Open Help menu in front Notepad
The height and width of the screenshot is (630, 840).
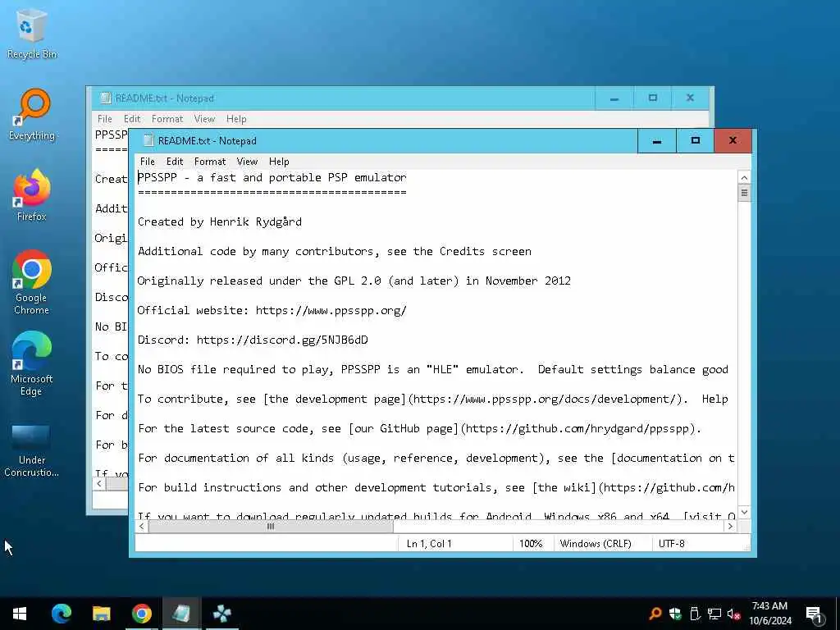pos(279,162)
